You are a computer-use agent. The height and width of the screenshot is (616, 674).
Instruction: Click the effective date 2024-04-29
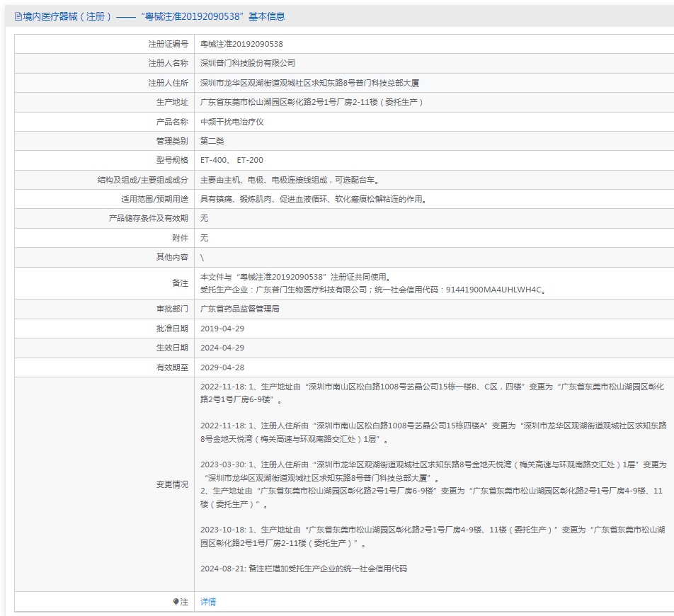pyautogui.click(x=222, y=348)
